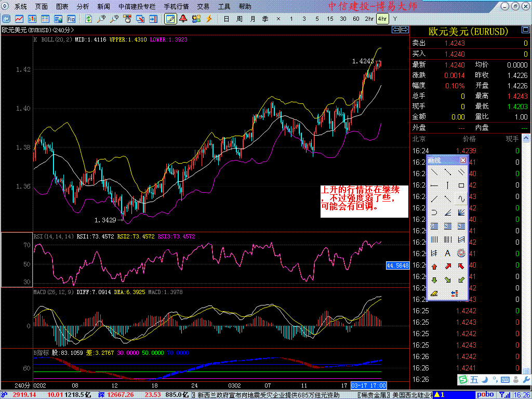Click the red chart annotation text box
Screen dimensions: 532x399
pyautogui.click(x=364, y=202)
